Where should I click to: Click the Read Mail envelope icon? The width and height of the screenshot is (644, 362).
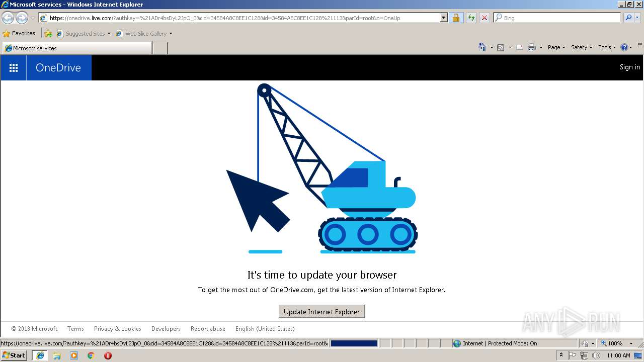pyautogui.click(x=519, y=47)
